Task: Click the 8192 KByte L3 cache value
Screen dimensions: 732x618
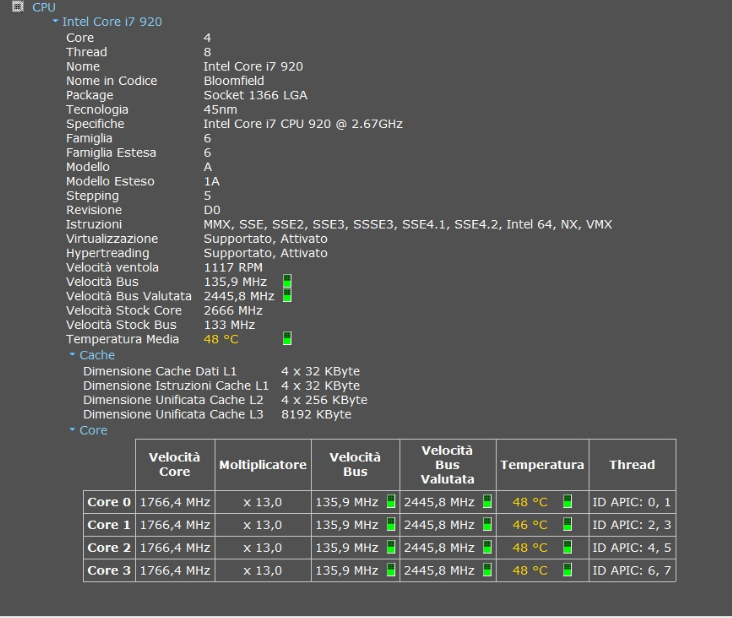Action: 316,414
